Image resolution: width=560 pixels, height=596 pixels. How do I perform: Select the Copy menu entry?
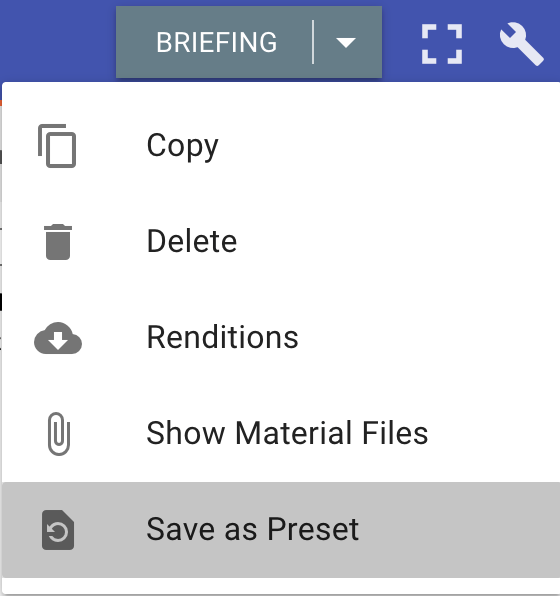coord(281,146)
